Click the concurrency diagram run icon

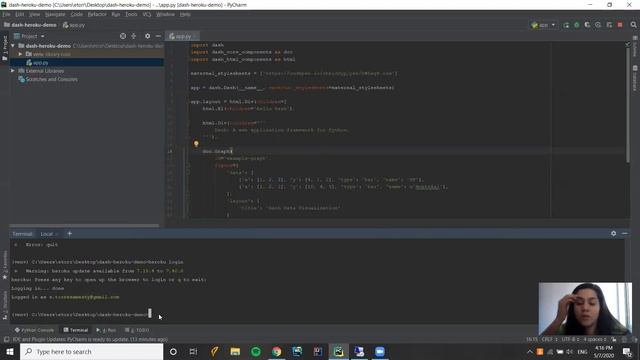(x=609, y=25)
